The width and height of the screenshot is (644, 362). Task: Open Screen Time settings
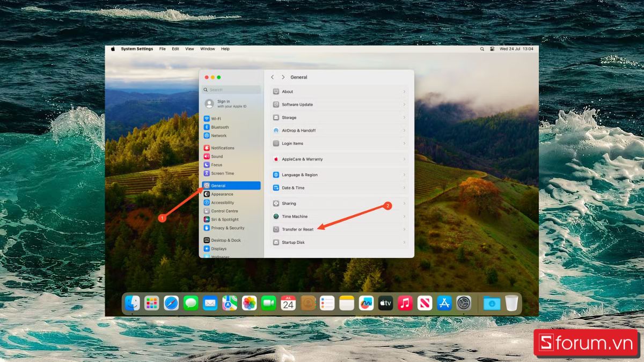(221, 173)
